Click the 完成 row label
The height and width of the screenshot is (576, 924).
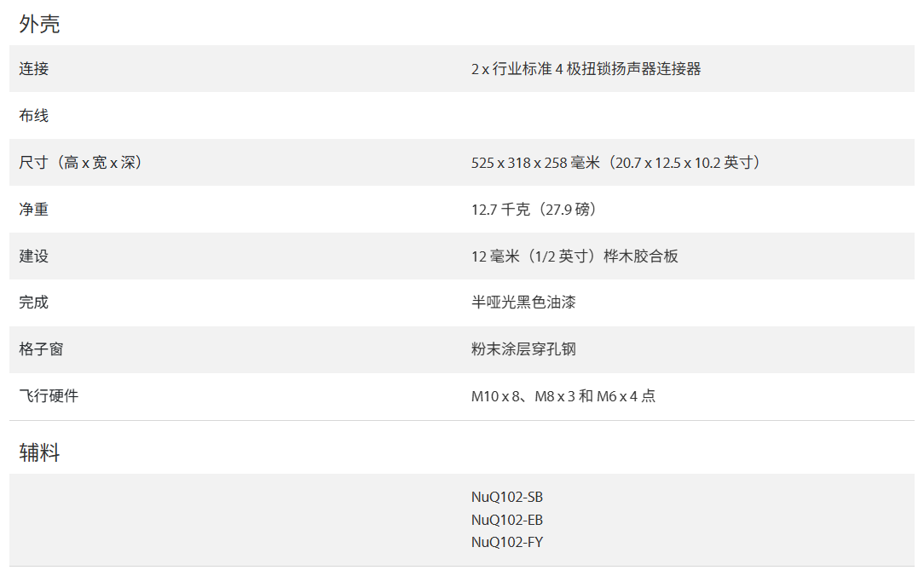point(34,302)
